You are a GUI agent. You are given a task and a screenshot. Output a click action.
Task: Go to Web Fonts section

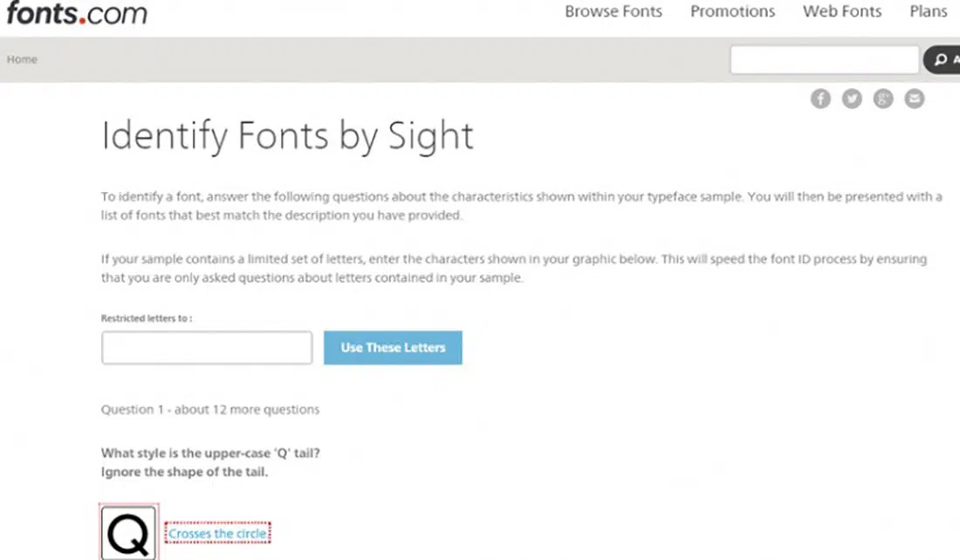842,11
